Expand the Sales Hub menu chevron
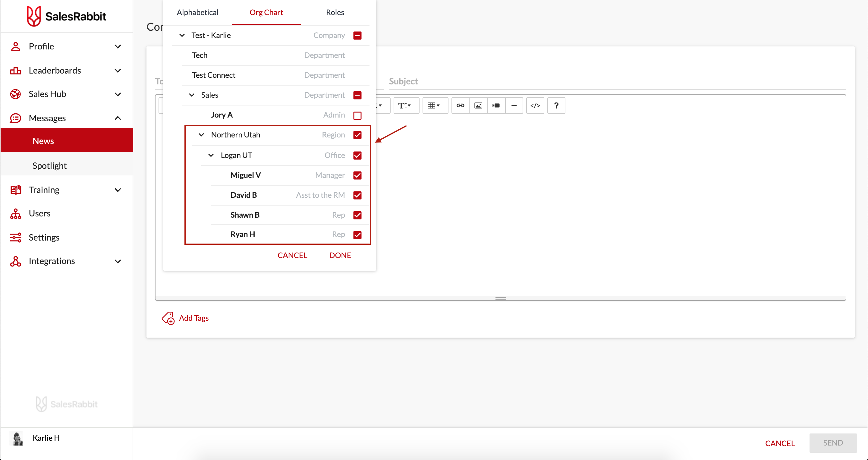The height and width of the screenshot is (460, 868). point(118,94)
